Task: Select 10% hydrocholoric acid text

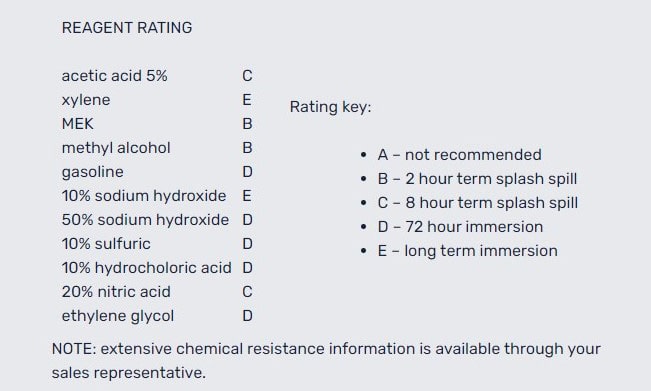Action: (147, 268)
